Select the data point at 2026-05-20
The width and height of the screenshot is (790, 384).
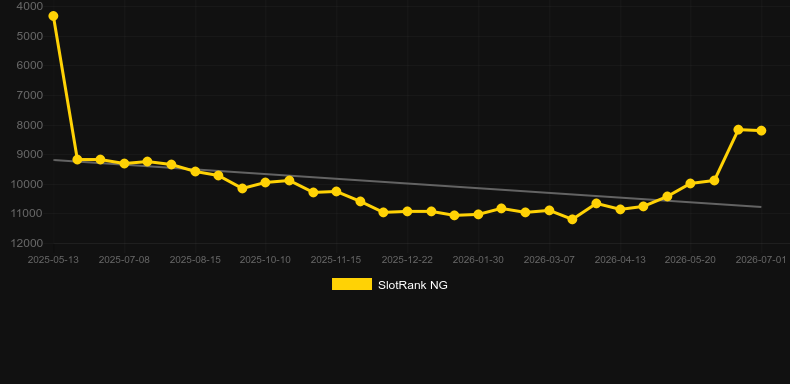click(690, 183)
